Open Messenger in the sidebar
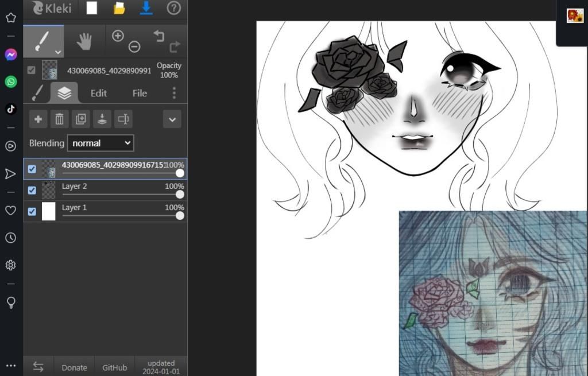 [x=11, y=55]
